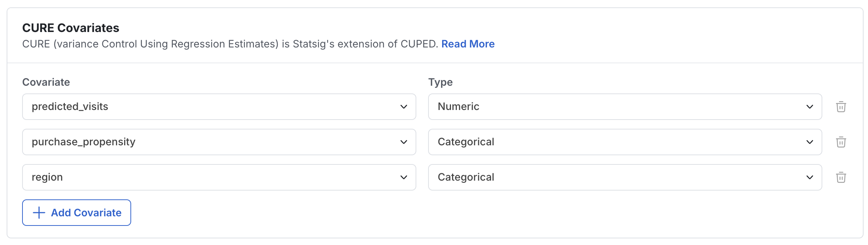
Task: Click trash icon beside region covariate
Action: click(x=841, y=177)
